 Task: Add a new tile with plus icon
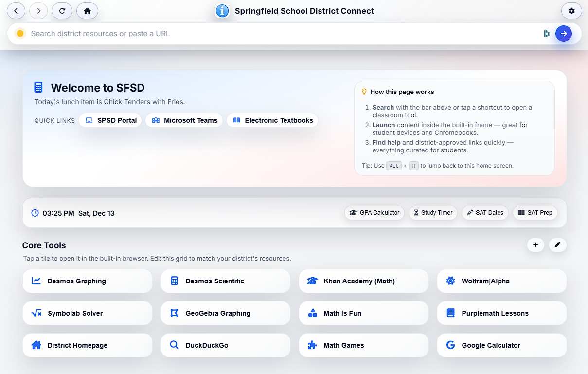(535, 245)
